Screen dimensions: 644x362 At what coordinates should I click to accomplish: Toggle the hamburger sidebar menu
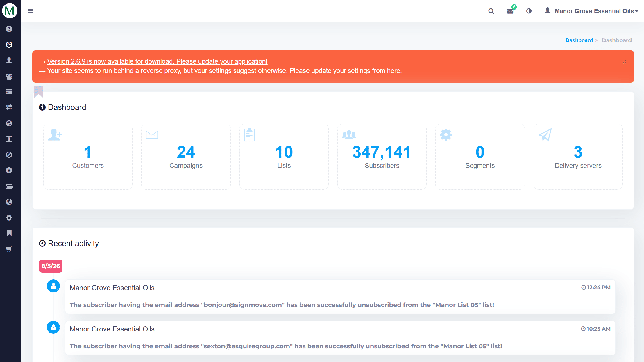[30, 11]
